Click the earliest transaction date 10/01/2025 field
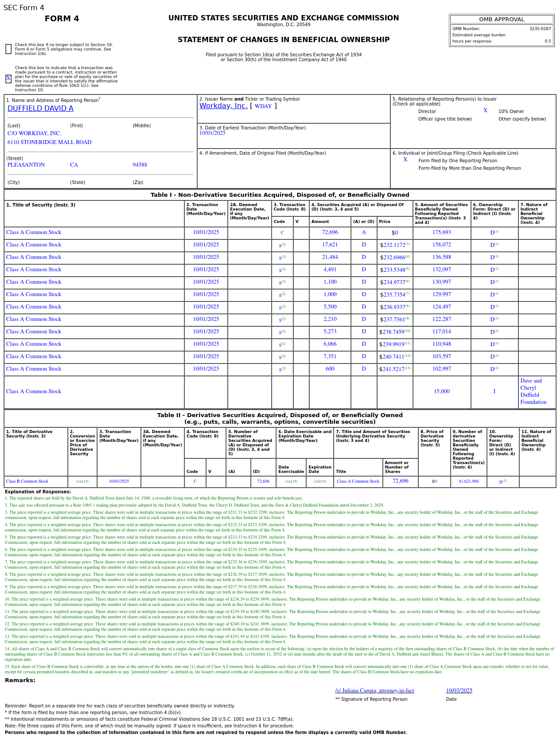The image size is (560, 746). pos(212,133)
